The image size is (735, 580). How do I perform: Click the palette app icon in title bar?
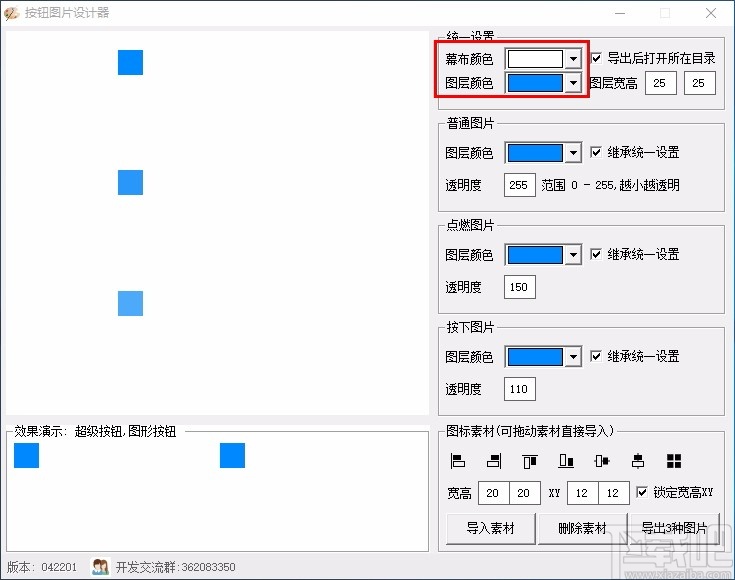click(11, 13)
